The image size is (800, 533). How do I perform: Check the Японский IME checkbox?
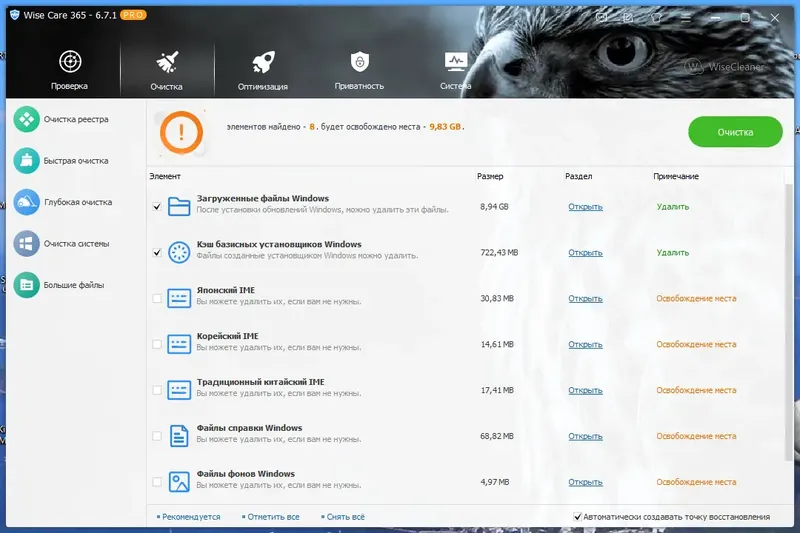(157, 298)
